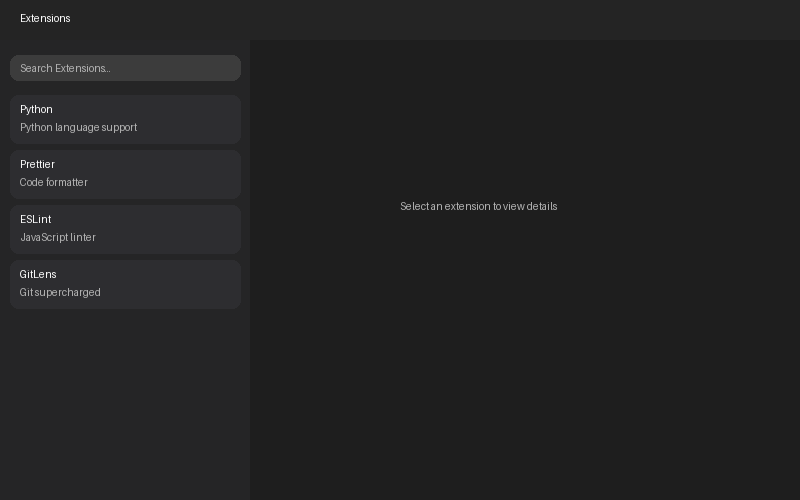Click the 'Python' name label

point(36,110)
